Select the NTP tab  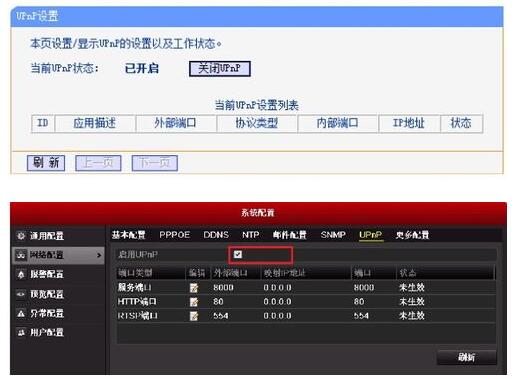(251, 235)
